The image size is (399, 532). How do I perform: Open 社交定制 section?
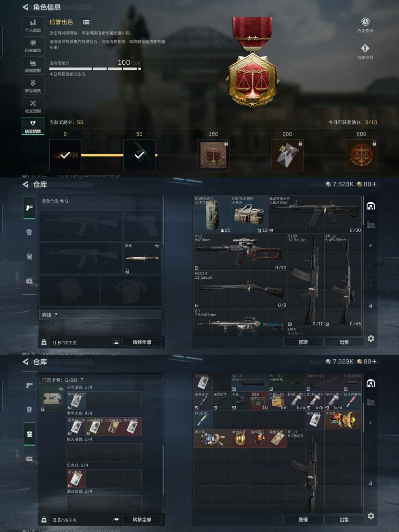(x=33, y=106)
